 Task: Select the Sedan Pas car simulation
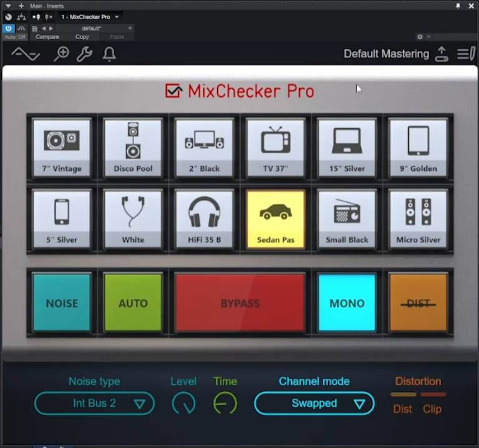276,219
